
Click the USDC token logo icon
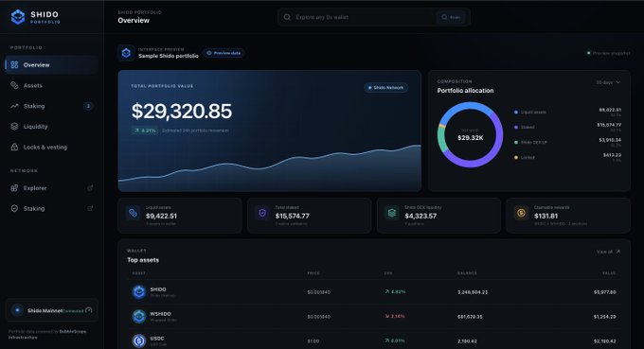tap(139, 340)
